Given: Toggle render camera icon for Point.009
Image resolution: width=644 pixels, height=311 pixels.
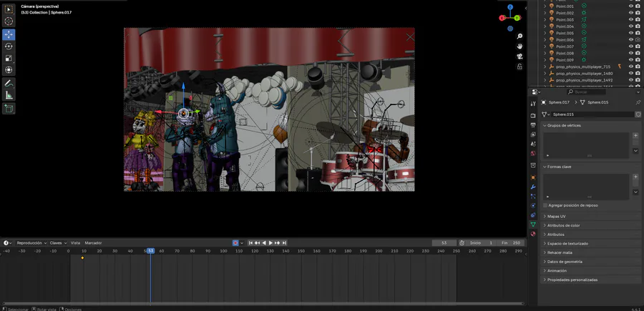Looking at the screenshot, I should tap(638, 60).
